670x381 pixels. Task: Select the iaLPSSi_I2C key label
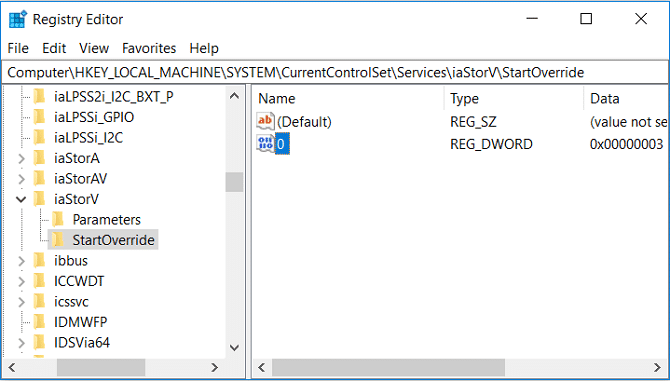[x=88, y=138]
